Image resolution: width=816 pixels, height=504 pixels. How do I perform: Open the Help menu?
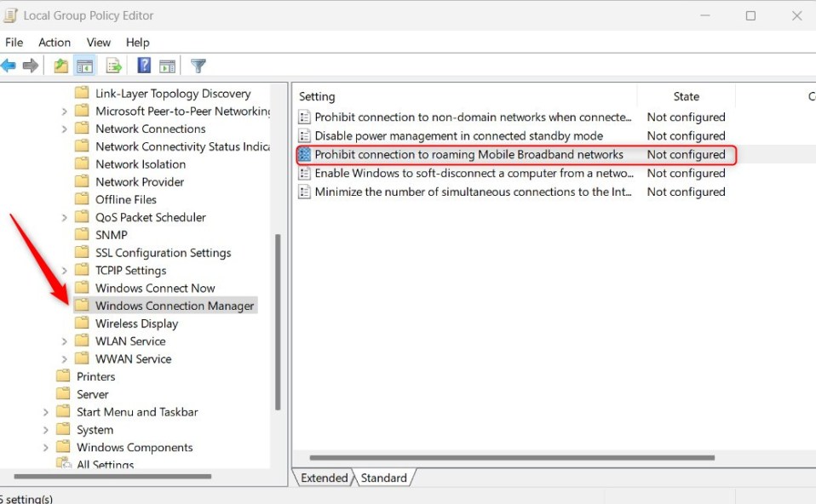pyautogui.click(x=137, y=42)
